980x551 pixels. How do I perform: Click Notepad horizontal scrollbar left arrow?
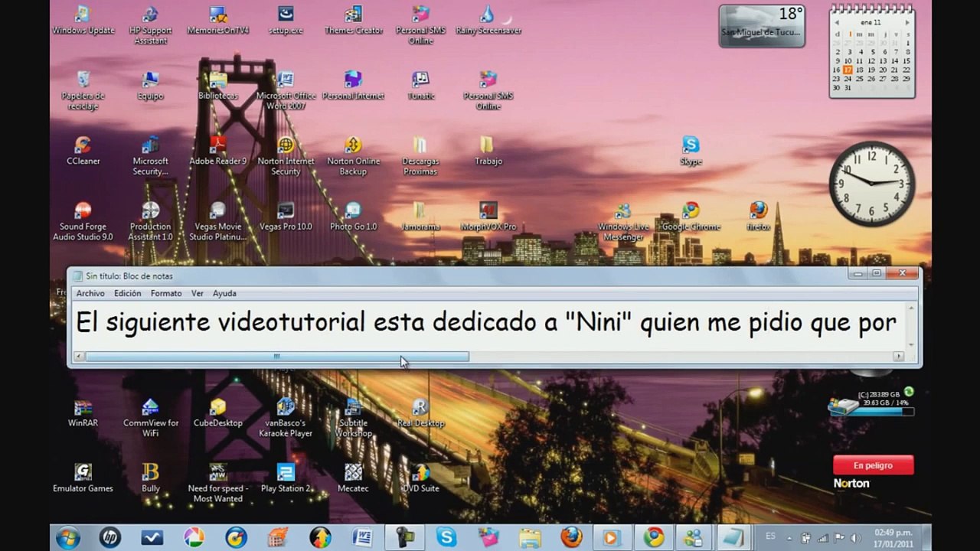tap(79, 357)
